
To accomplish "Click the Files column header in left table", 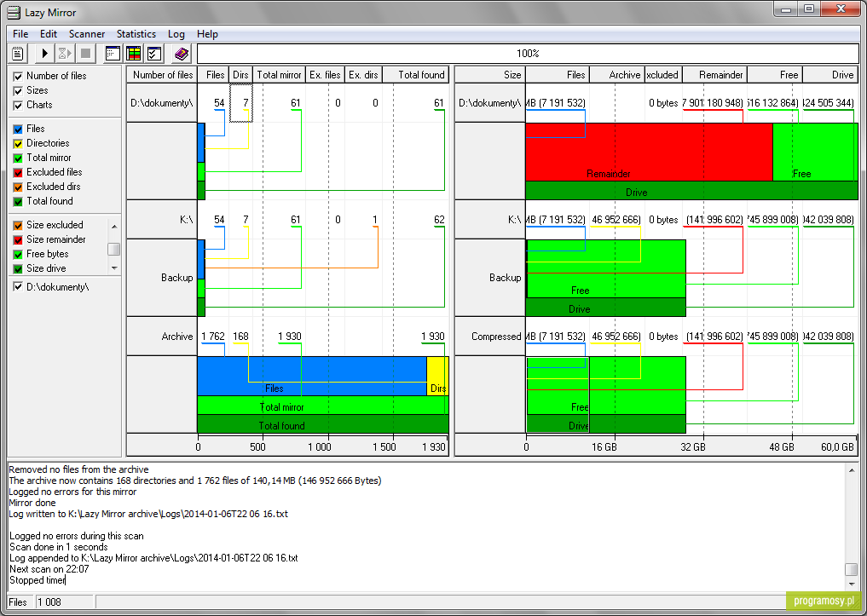I will tap(213, 75).
